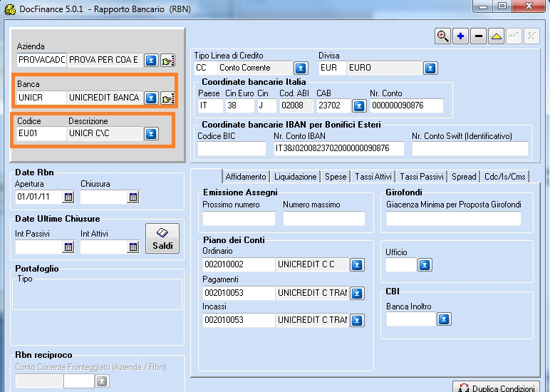Screen dimensions: 550x392
Task: Close the Rapporto Bancario window
Action: click(x=529, y=6)
